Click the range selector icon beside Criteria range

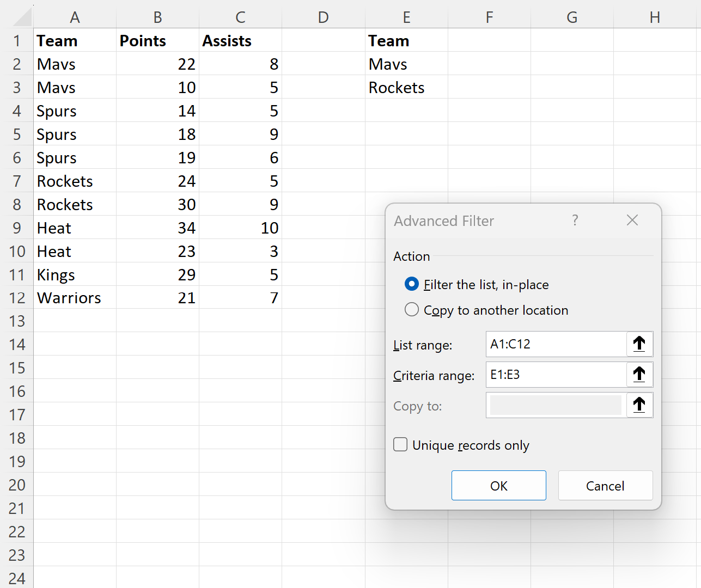[x=639, y=375]
